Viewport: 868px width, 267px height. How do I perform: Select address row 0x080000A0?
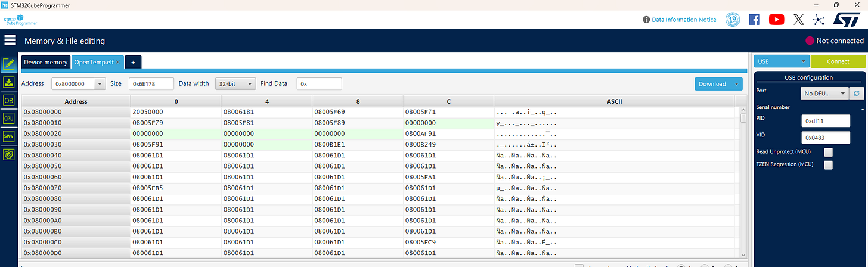click(76, 221)
